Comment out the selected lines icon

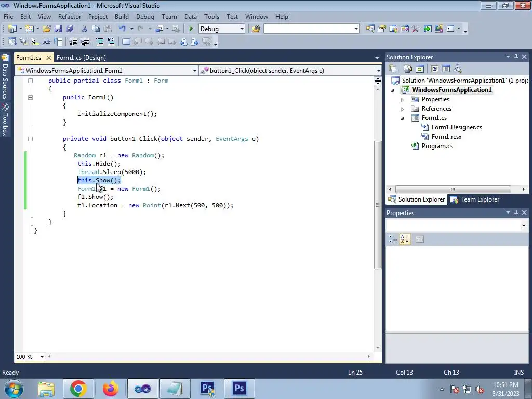coord(100,42)
